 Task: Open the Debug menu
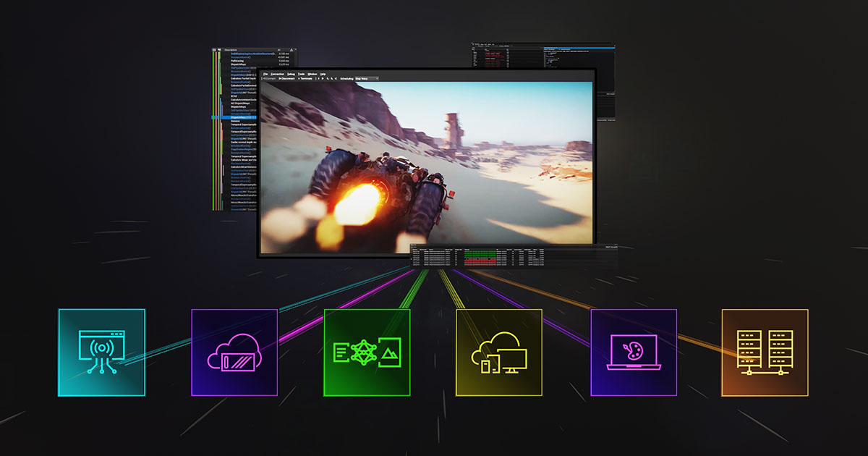[x=292, y=74]
